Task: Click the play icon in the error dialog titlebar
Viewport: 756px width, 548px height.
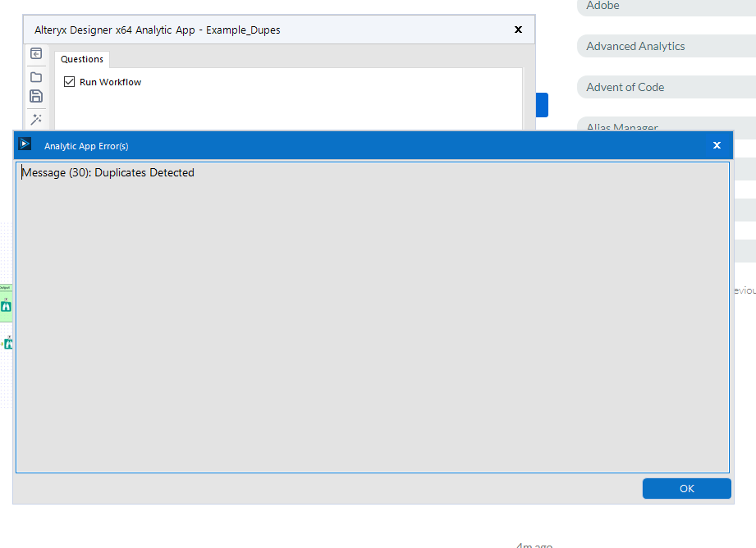Action: click(24, 144)
